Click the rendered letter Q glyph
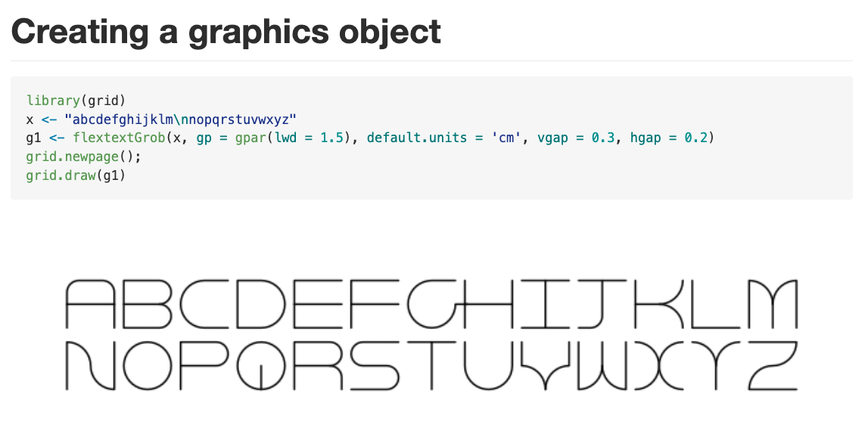868x431 pixels. click(261, 366)
